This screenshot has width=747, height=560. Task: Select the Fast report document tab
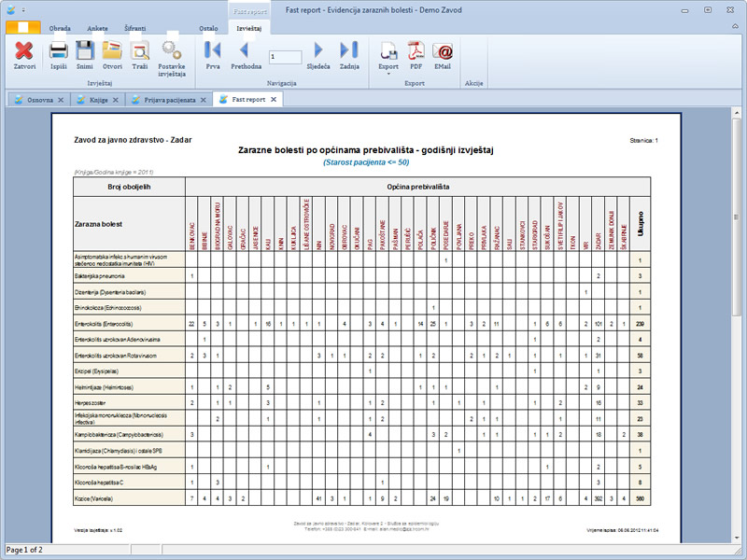(248, 100)
